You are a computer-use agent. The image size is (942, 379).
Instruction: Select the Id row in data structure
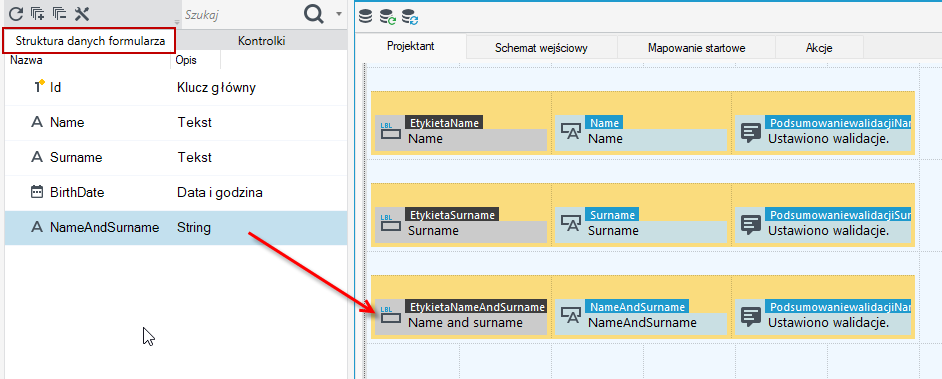(176, 88)
